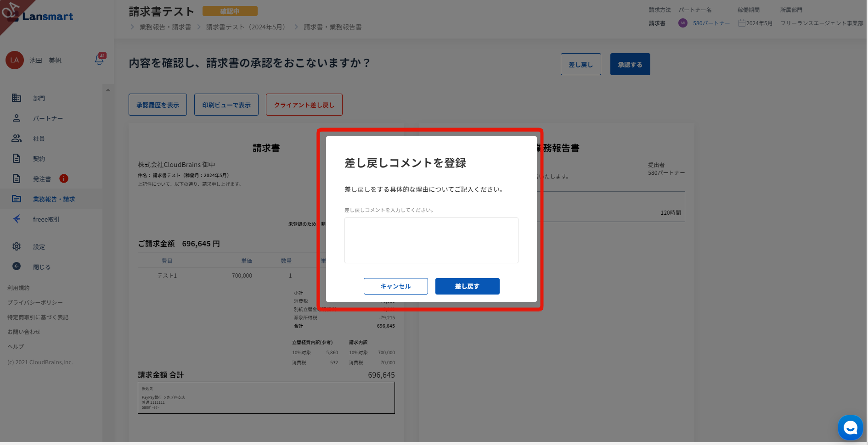Open 580パートナー link in header
This screenshot has height=445, width=868.
711,23
